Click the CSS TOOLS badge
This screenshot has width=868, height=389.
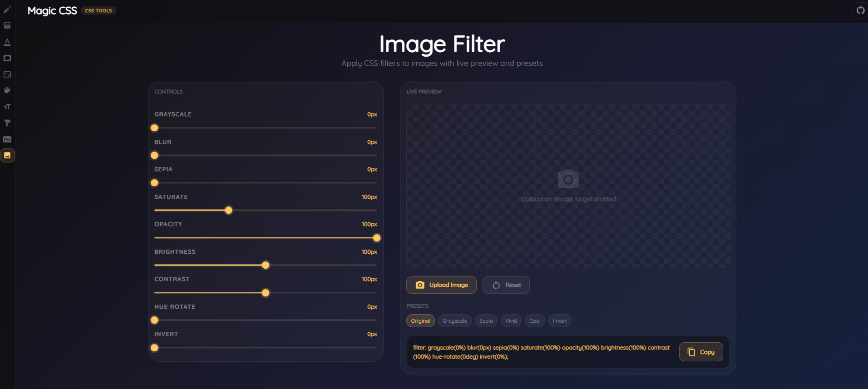99,10
